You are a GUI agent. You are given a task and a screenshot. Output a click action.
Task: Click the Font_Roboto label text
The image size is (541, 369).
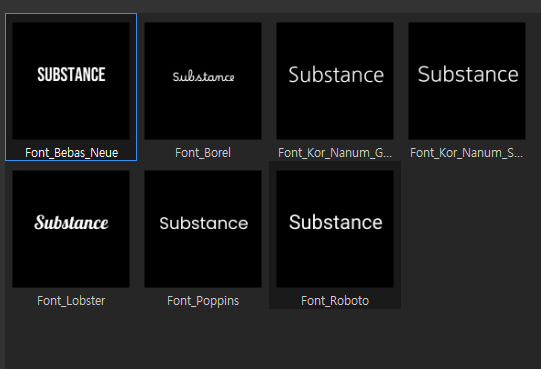click(x=335, y=301)
